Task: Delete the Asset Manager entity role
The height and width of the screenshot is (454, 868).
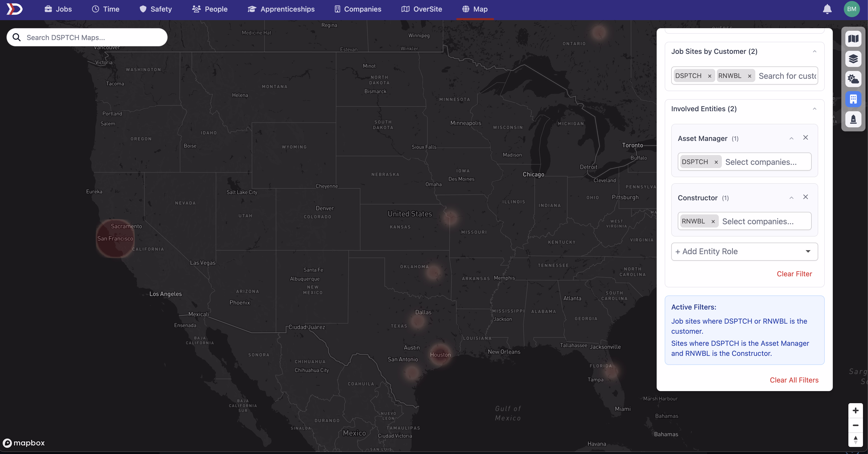Action: (x=805, y=137)
